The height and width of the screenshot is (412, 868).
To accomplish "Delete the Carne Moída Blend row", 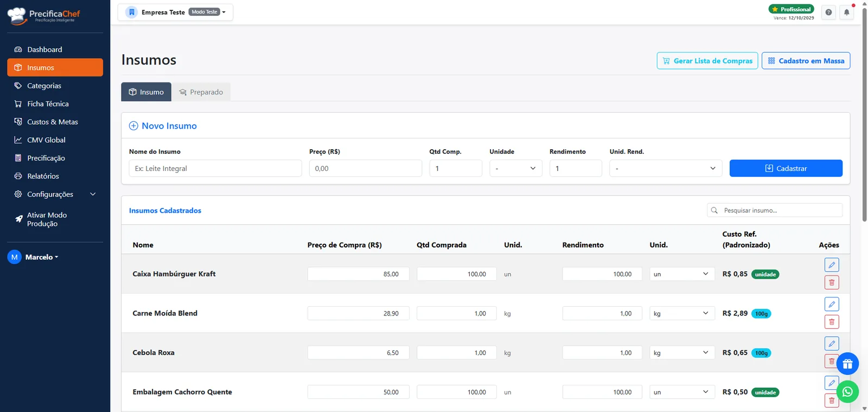I will coord(832,322).
